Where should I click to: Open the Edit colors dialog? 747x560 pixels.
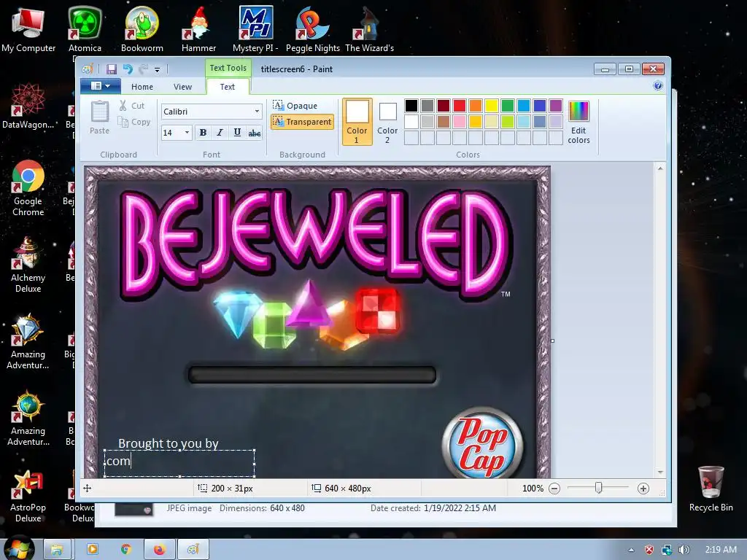click(578, 122)
